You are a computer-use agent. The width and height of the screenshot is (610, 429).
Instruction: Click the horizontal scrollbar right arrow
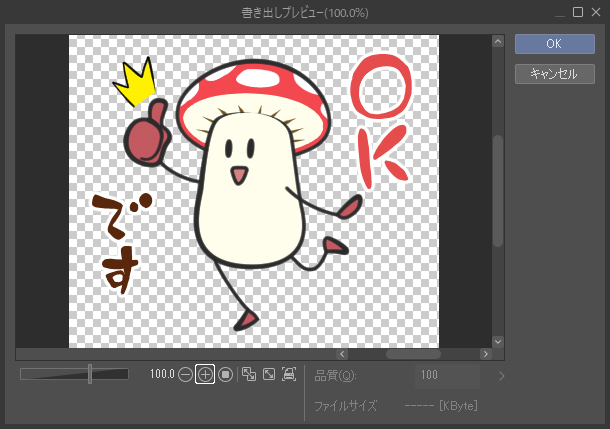[486, 354]
